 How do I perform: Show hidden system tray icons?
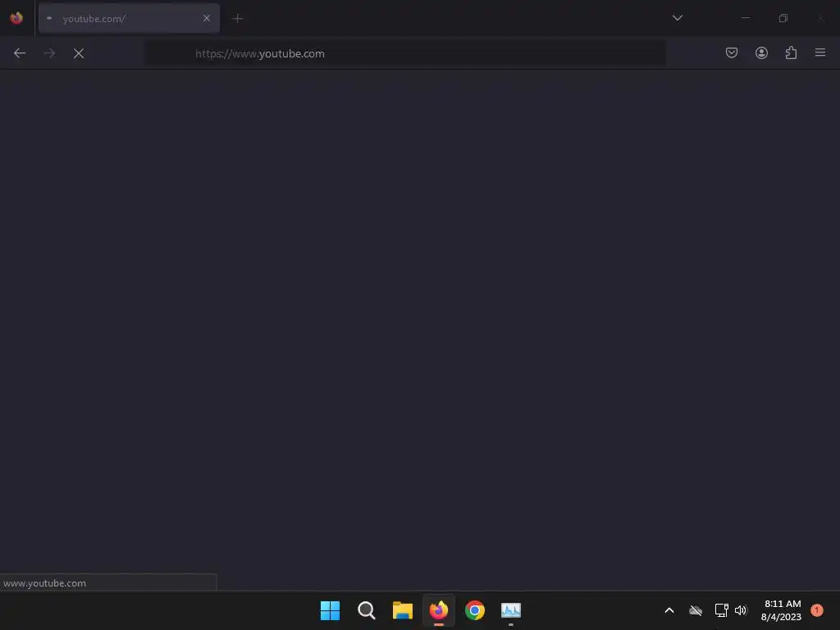pos(669,610)
